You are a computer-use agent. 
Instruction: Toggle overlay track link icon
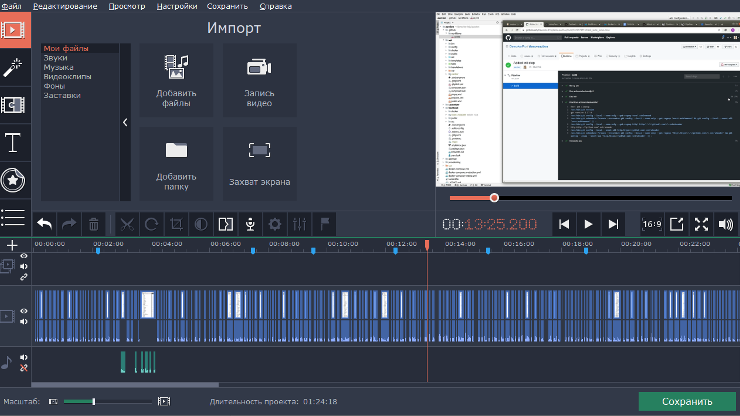coord(24,277)
